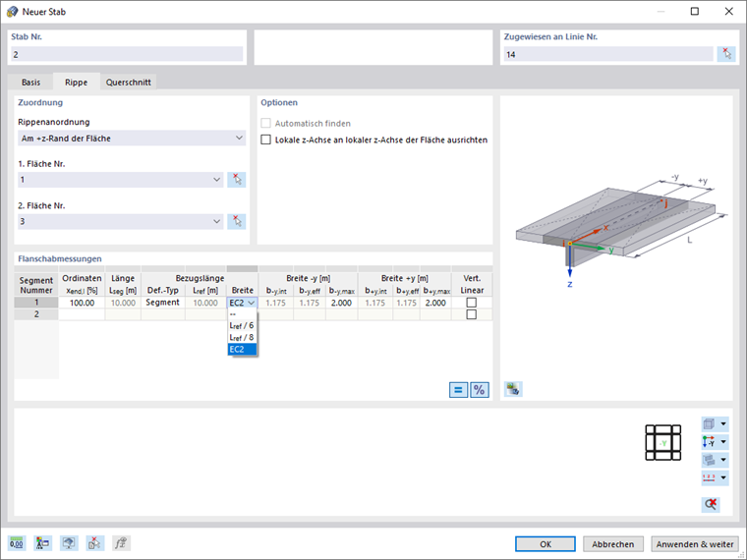
Task: Click the 1.175 b+y,eff cell
Action: coord(407,303)
